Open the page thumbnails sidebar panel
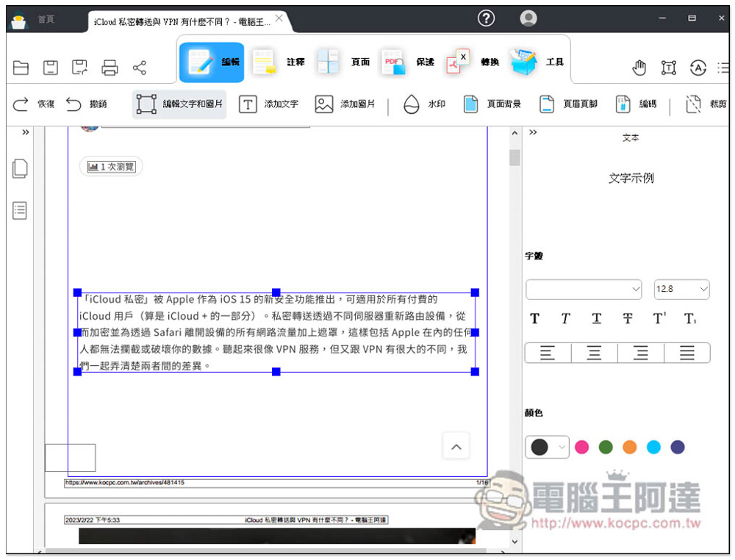This screenshot has width=735, height=560. [x=20, y=168]
